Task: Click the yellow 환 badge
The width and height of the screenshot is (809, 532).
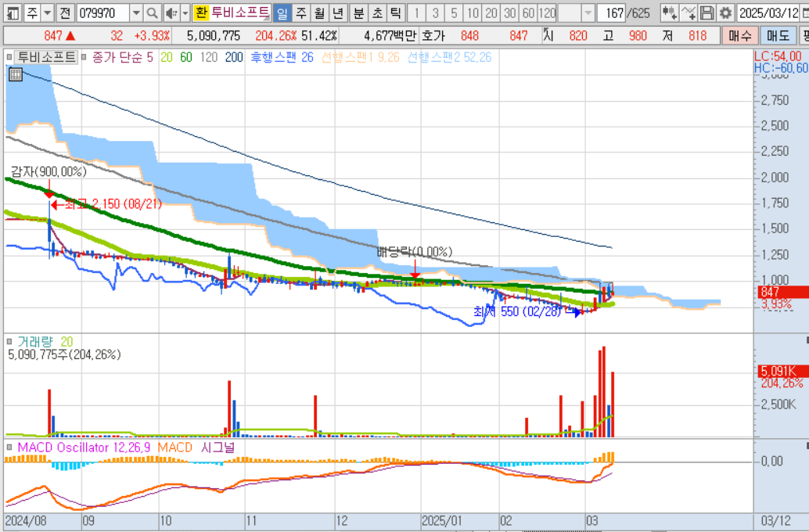Action: click(x=201, y=13)
